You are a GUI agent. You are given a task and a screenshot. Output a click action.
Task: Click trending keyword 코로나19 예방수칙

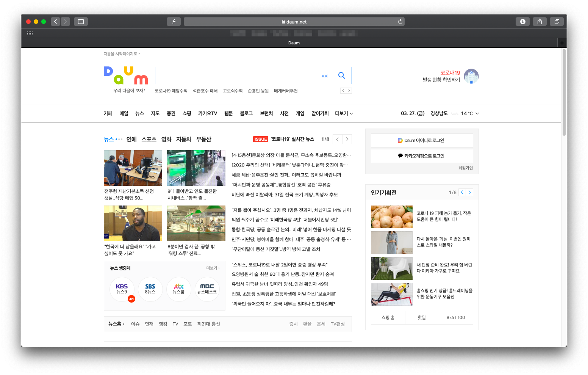coord(171,91)
